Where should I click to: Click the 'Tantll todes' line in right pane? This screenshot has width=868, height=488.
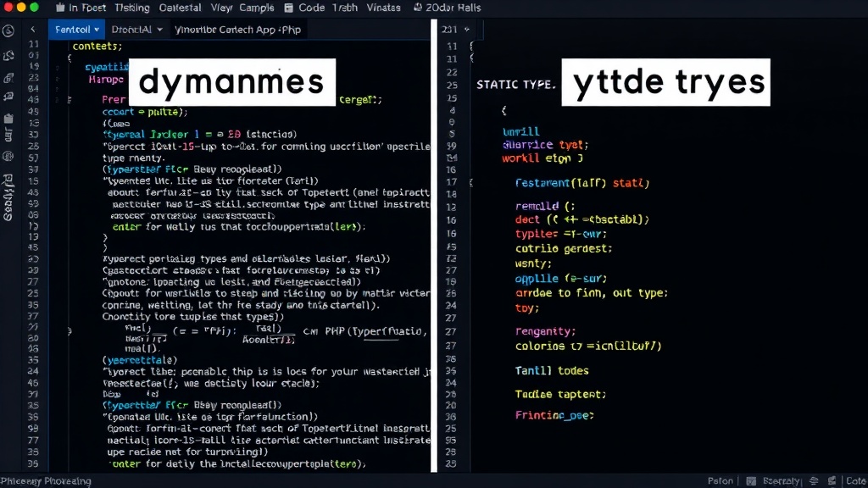[x=552, y=371]
